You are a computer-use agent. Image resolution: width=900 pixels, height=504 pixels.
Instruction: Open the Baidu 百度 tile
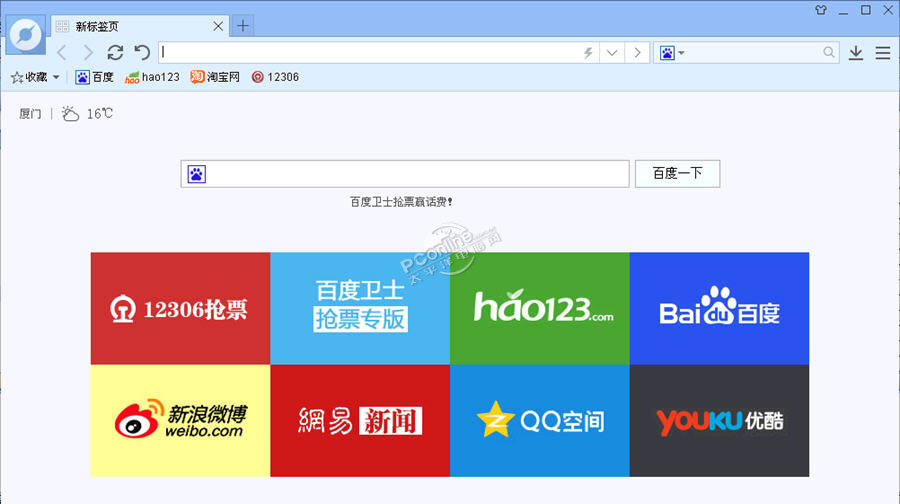[x=719, y=308]
